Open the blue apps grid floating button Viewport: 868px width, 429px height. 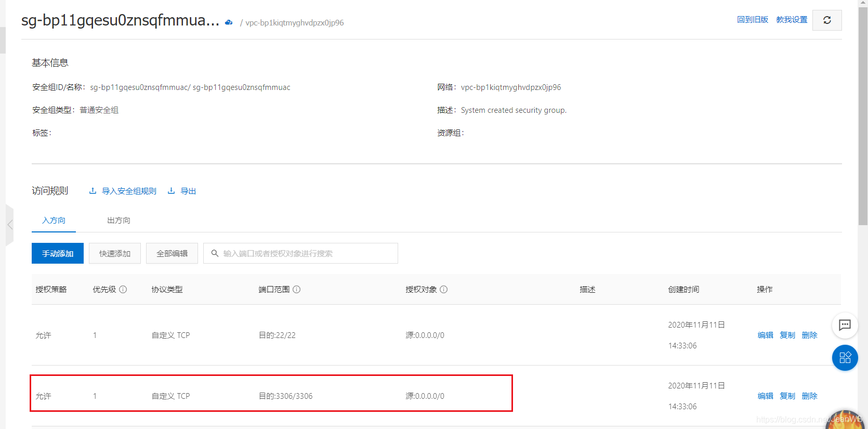pyautogui.click(x=845, y=358)
